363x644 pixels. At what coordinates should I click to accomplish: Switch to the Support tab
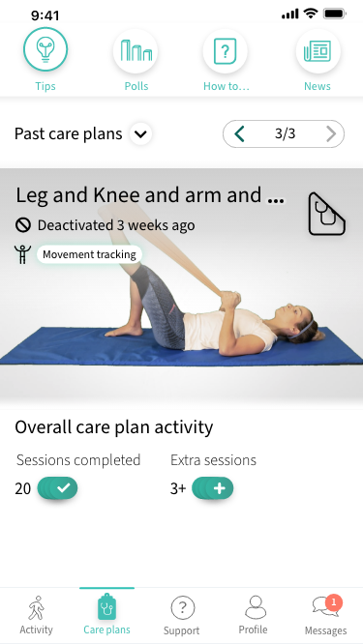click(182, 615)
